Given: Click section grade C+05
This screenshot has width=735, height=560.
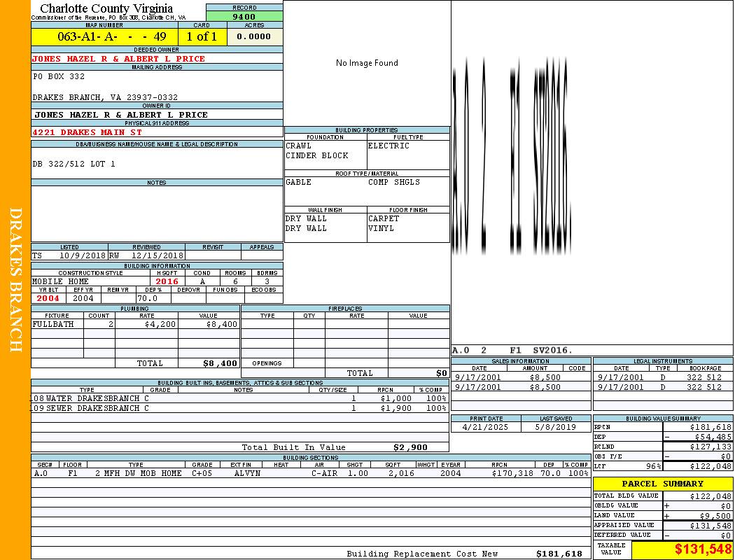Looking at the screenshot, I should 202,473.
